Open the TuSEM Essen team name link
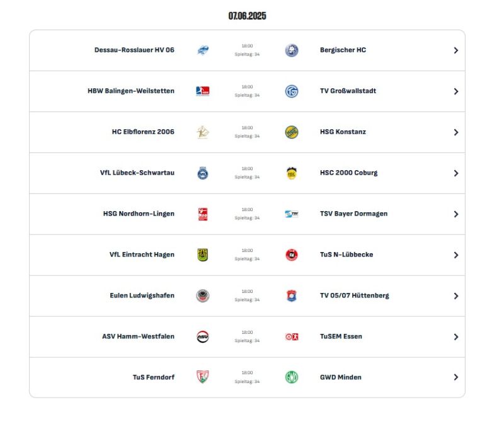This screenshot has height=424, width=504. point(341,336)
